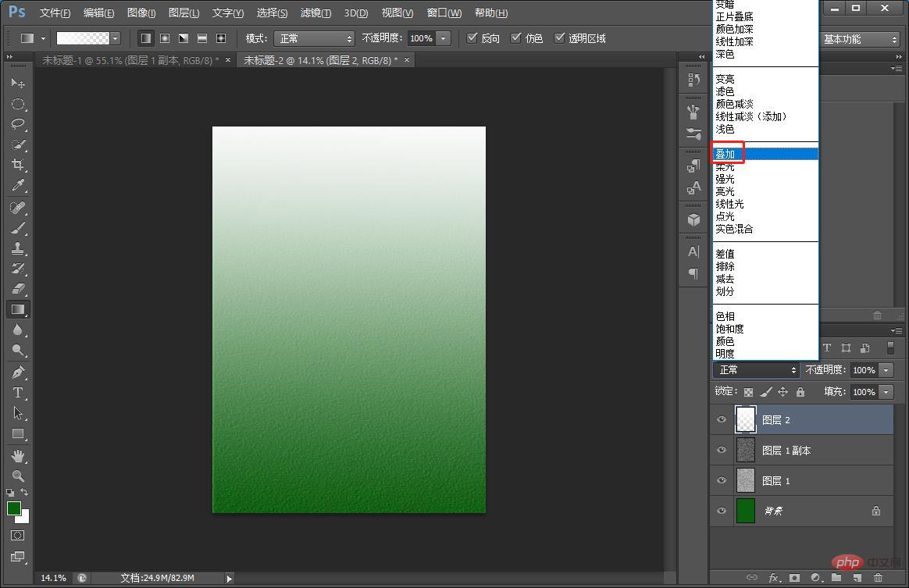The image size is (909, 588).
Task: Toggle Quick Mask mode
Action: tap(17, 535)
